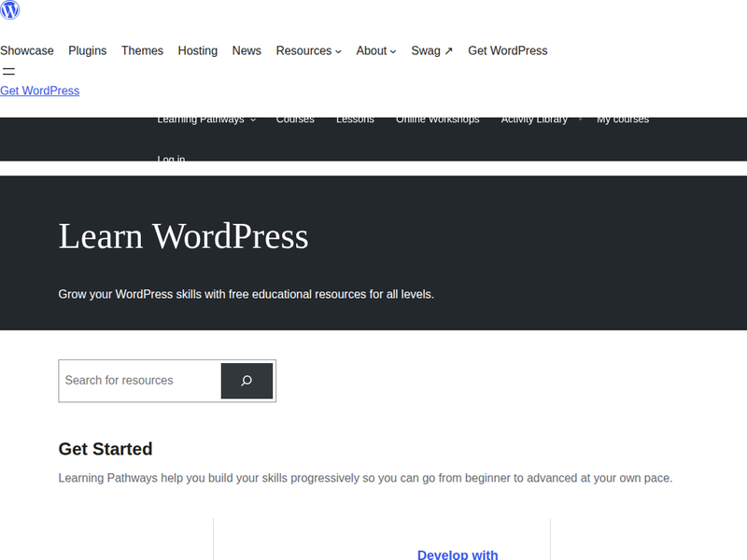Open the Develop with pathway link

click(x=458, y=554)
